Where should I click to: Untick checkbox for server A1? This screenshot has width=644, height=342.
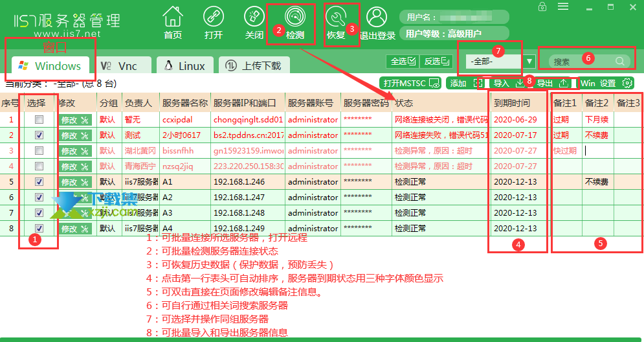(x=39, y=181)
